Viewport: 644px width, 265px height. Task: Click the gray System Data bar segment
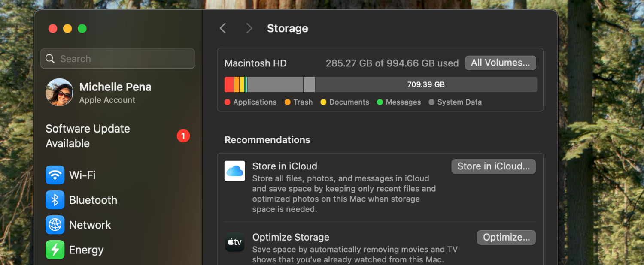(x=275, y=84)
